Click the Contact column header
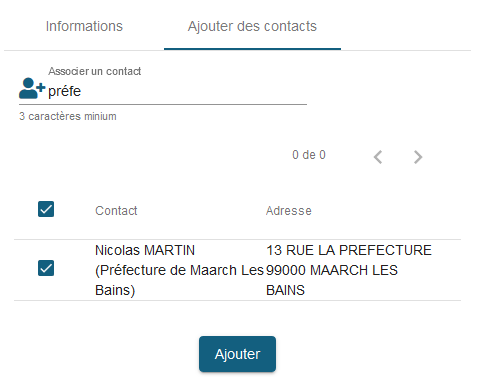The image size is (477, 382). (x=116, y=211)
